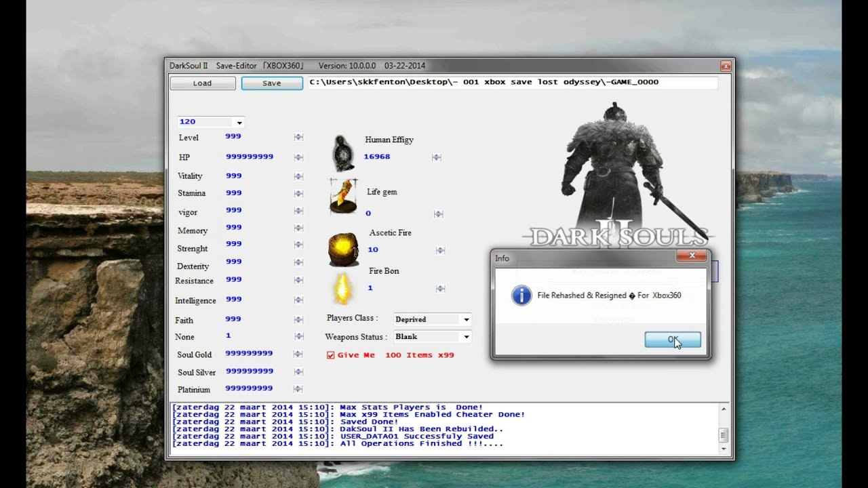
Task: Click the Human Effigy item icon
Action: [343, 153]
